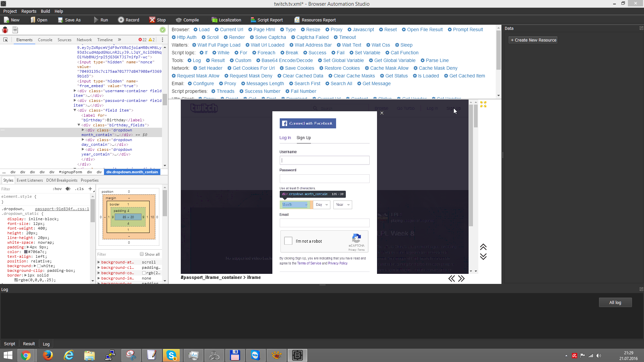Click the element state diamond icon
Image resolution: width=644 pixels, height=362 pixels.
click(x=68, y=189)
